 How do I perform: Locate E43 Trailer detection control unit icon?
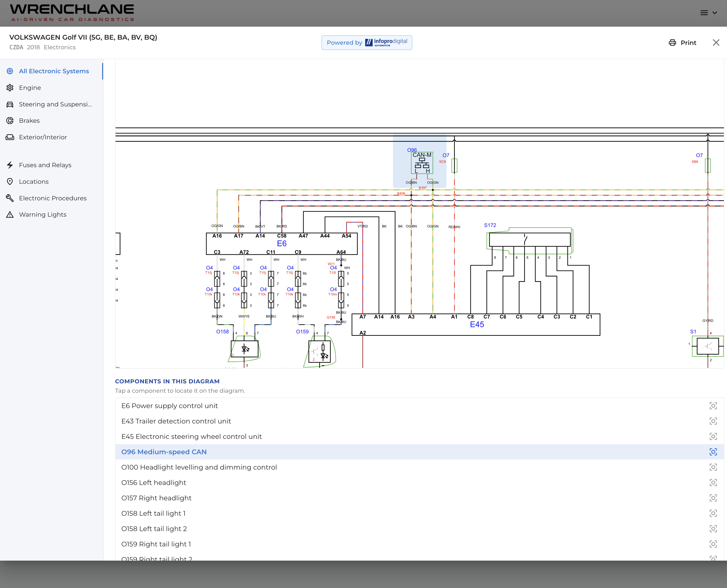[x=713, y=421]
